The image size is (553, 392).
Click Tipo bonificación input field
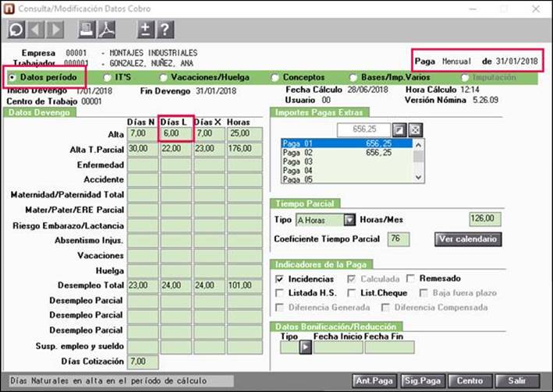[289, 348]
